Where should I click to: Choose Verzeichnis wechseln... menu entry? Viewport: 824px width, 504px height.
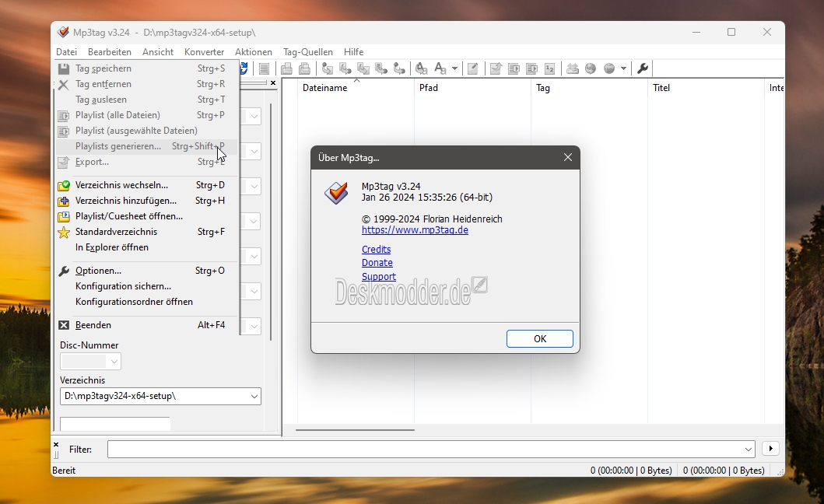(146, 185)
